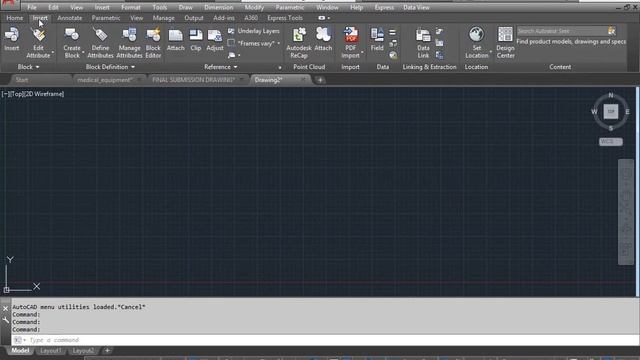The width and height of the screenshot is (640, 360).
Task: Expand the Reference panel dropdown
Action: [x=220, y=67]
